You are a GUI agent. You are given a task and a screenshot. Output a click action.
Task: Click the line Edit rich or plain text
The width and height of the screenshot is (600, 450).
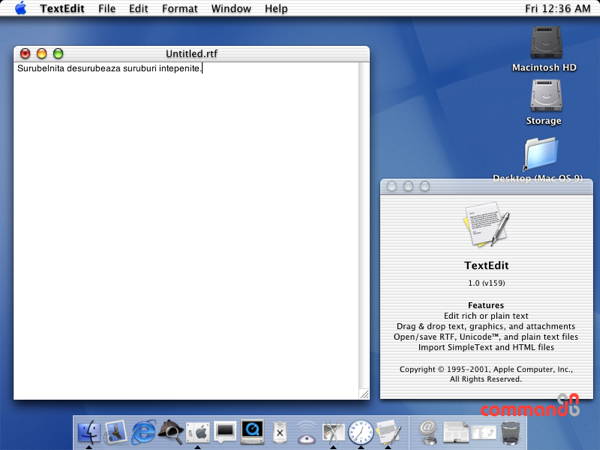[x=486, y=316]
